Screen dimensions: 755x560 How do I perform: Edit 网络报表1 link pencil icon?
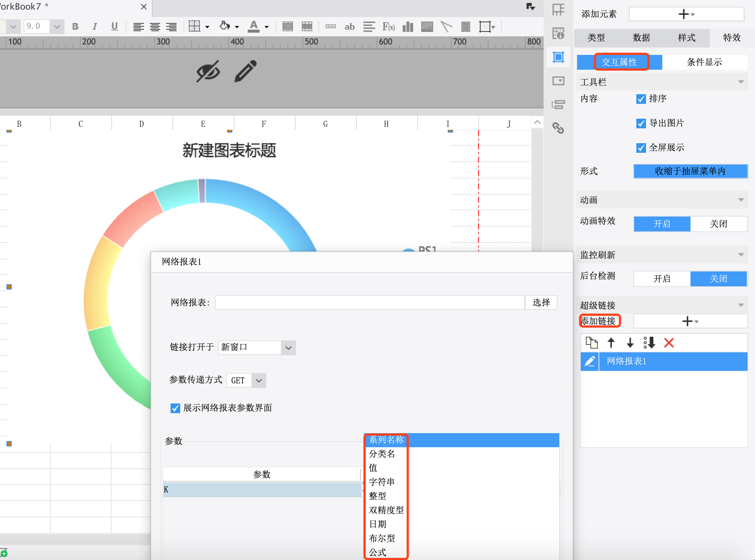point(590,361)
